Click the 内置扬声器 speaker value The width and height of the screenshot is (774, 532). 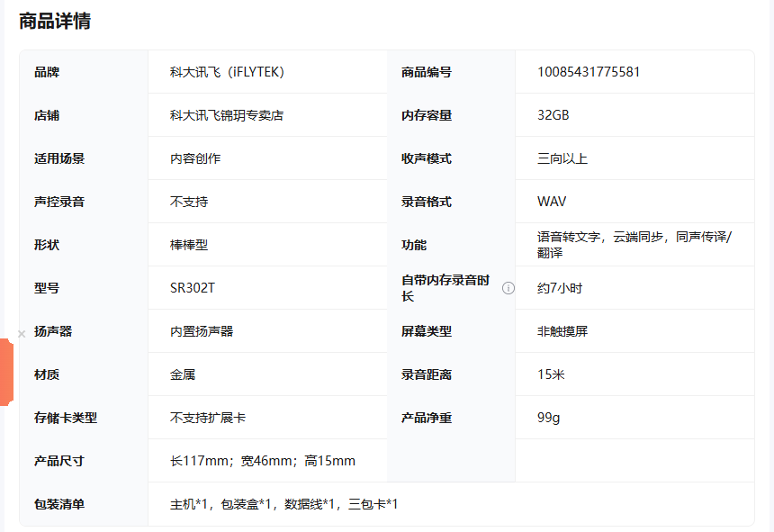click(x=202, y=331)
